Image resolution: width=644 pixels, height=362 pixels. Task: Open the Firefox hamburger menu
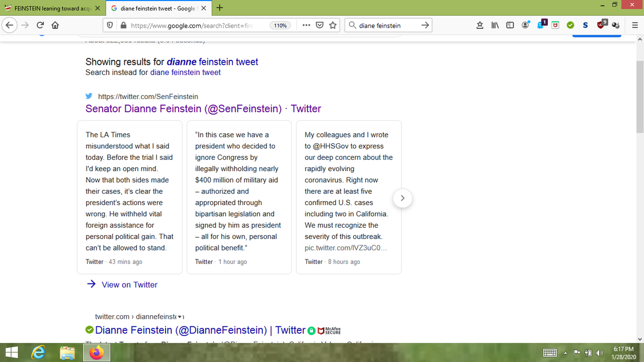coord(635,25)
